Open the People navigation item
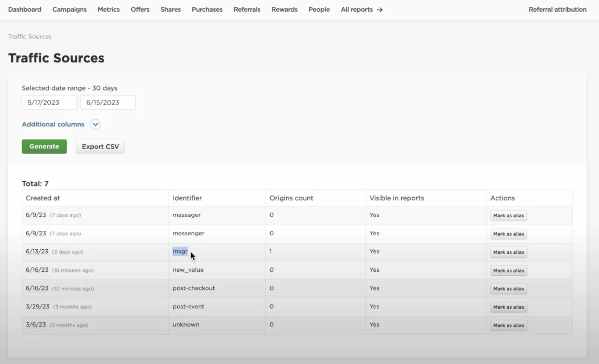Screen dimensions: 599x364 (319, 9)
